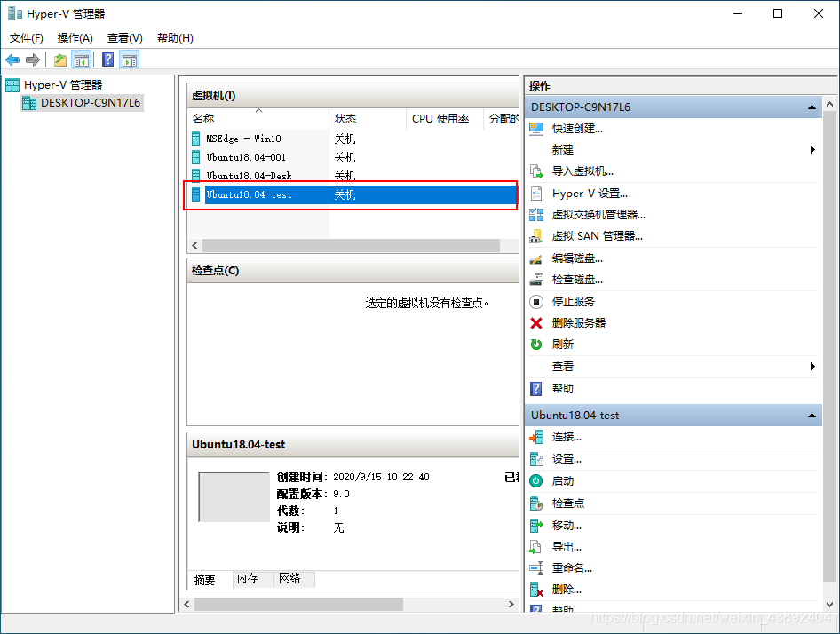
Task: Click green 刷新 refresh icon
Action: (x=536, y=345)
